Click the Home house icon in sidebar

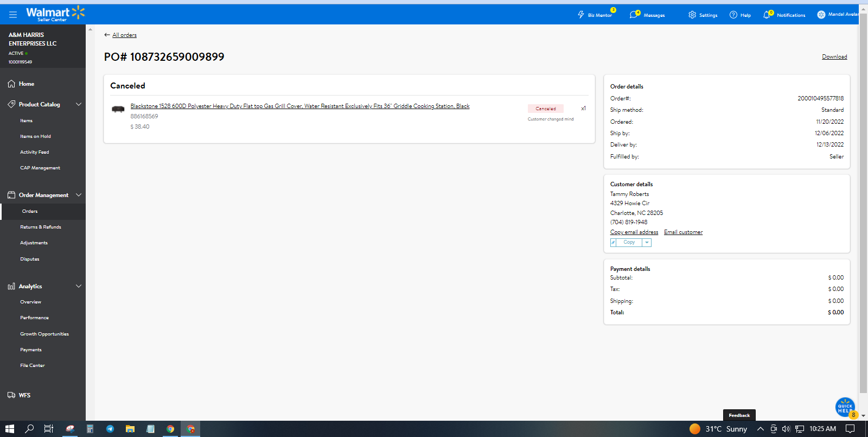(11, 84)
